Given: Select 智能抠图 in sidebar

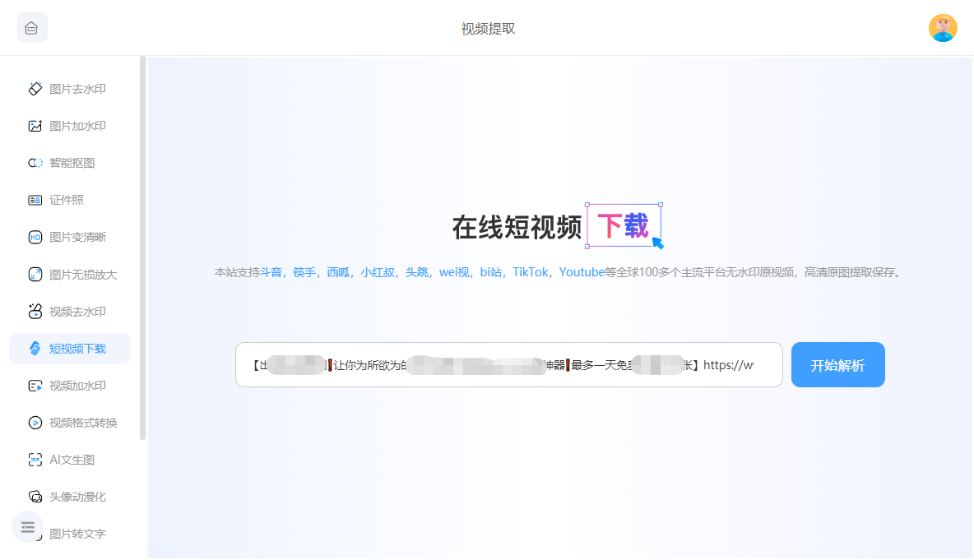Looking at the screenshot, I should pyautogui.click(x=70, y=163).
